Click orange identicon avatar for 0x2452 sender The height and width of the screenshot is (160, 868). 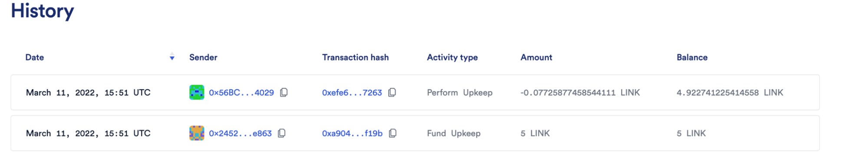click(197, 133)
